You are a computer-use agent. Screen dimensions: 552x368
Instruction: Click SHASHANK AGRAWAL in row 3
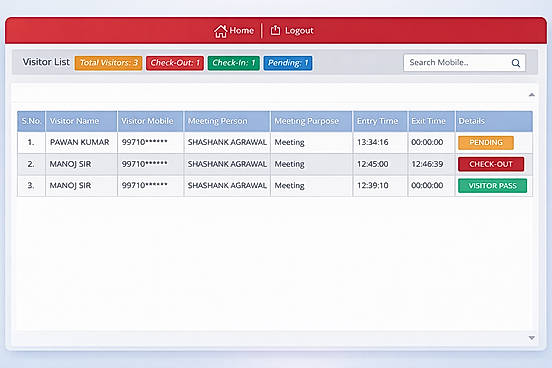227,186
